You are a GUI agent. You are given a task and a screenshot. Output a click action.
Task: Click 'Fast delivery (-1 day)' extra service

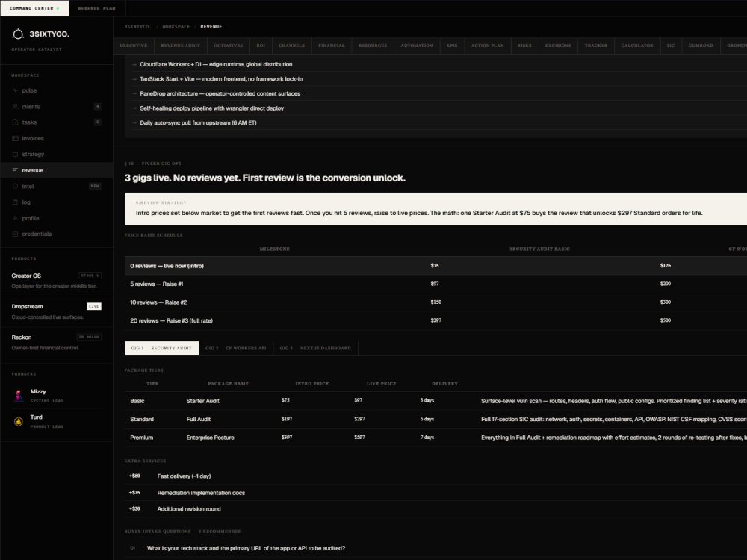(x=184, y=476)
